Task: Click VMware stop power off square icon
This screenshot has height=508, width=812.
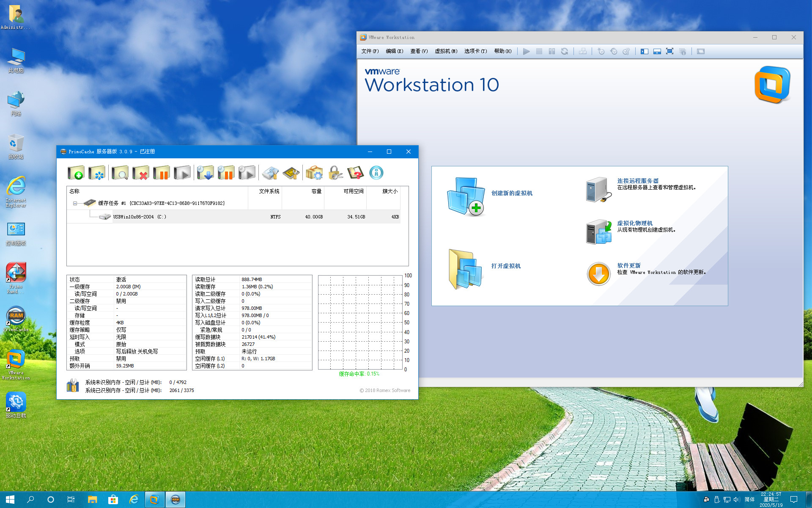Action: pyautogui.click(x=539, y=51)
